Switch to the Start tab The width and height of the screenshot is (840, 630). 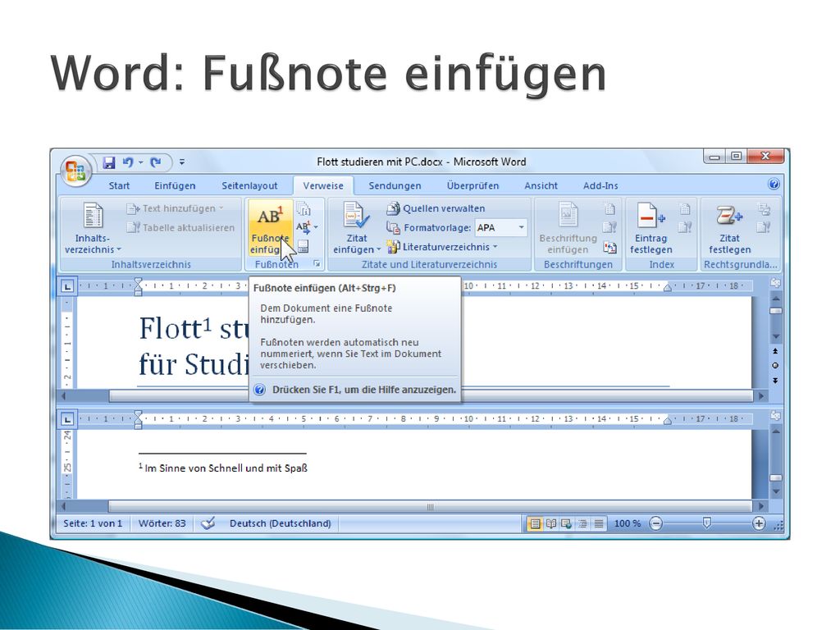tap(119, 186)
